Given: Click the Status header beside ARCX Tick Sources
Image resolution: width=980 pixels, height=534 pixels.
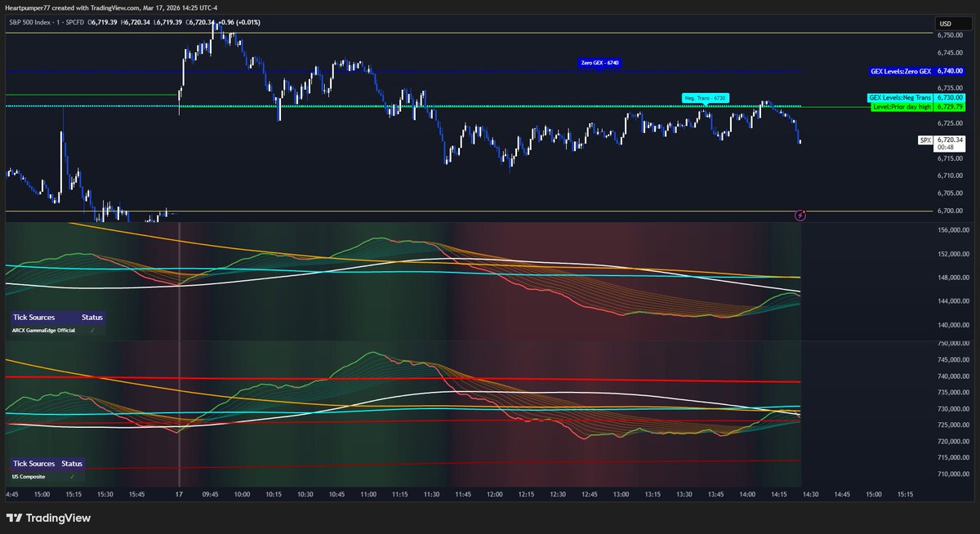Looking at the screenshot, I should 92,317.
